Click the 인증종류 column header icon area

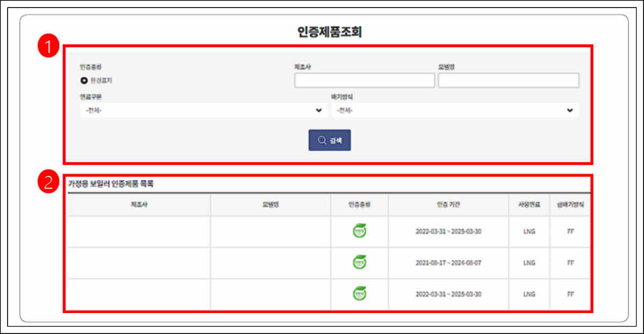click(360, 203)
